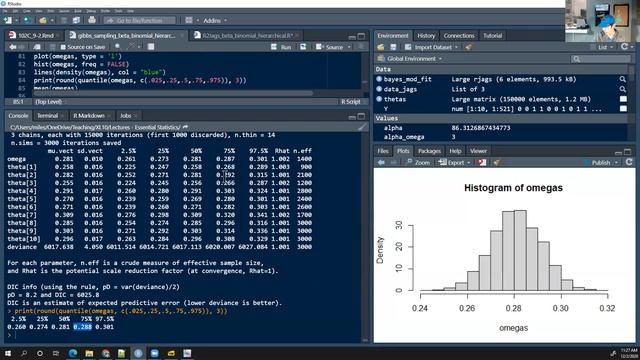
Task: Run the current line with the Run button
Action: pos(282,47)
